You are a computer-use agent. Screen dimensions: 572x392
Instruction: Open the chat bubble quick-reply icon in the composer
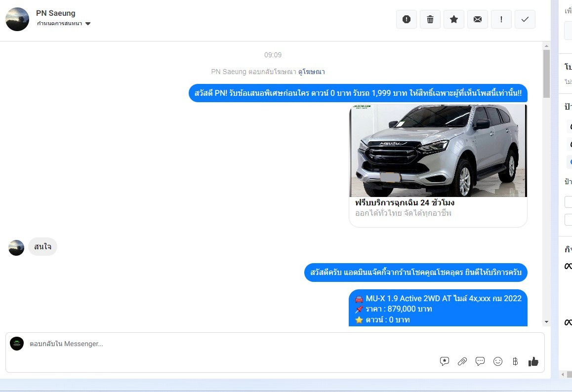480,361
